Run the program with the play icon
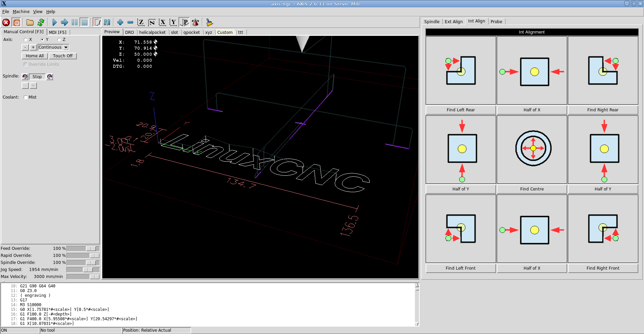Image resolution: width=644 pixels, height=334 pixels. 54,22
